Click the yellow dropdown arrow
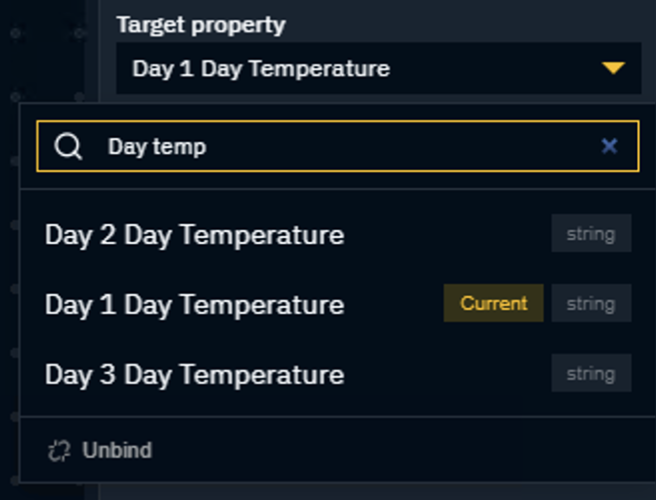656x500 pixels. [x=613, y=68]
